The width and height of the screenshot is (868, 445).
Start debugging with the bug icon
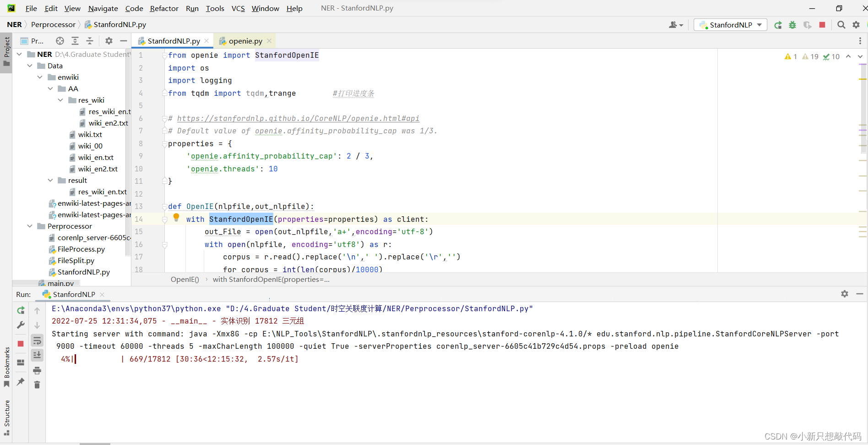(x=792, y=25)
